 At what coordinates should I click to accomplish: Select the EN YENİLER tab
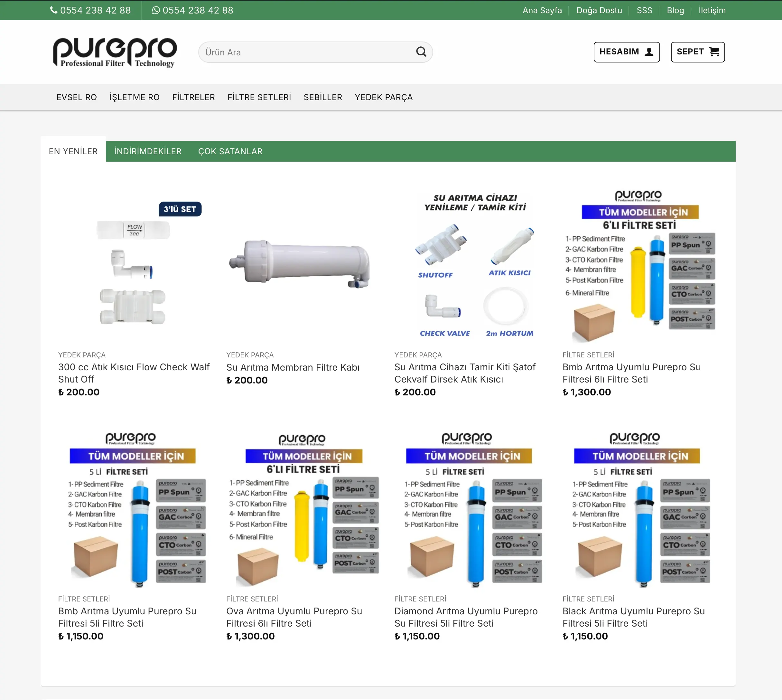point(73,151)
